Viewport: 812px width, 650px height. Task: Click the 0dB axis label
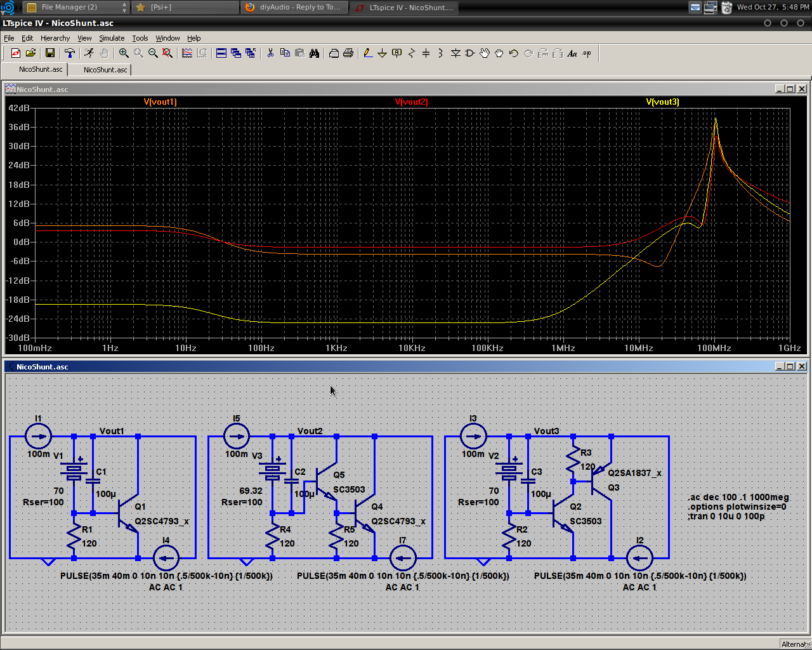(x=21, y=242)
